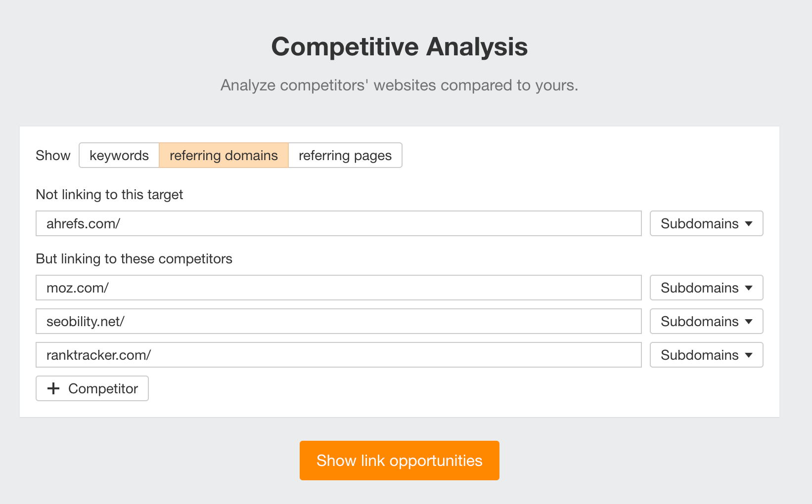Select the referring domains tab
812x504 pixels.
[x=223, y=155]
